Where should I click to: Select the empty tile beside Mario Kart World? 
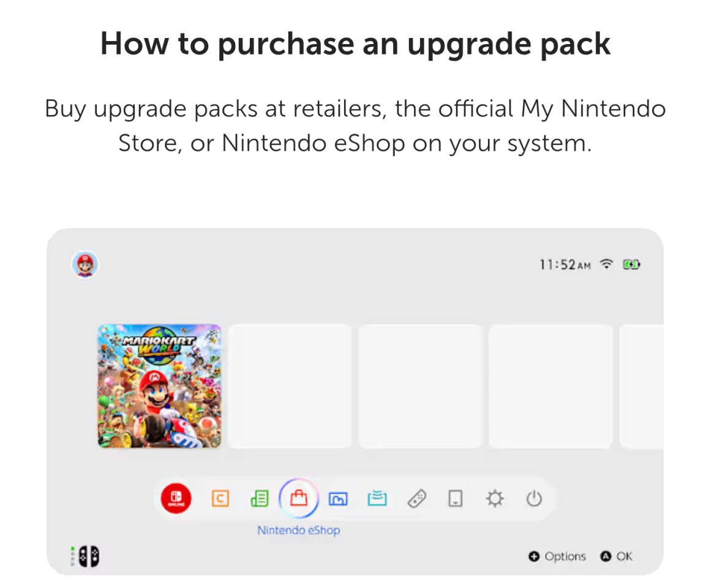[x=290, y=386]
